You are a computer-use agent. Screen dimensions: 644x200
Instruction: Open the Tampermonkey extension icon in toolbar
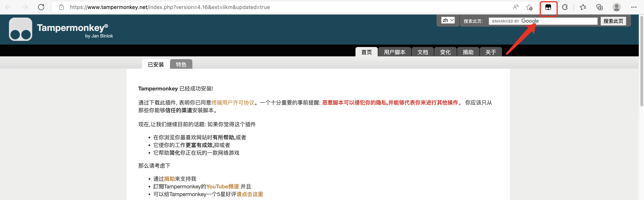(x=548, y=7)
